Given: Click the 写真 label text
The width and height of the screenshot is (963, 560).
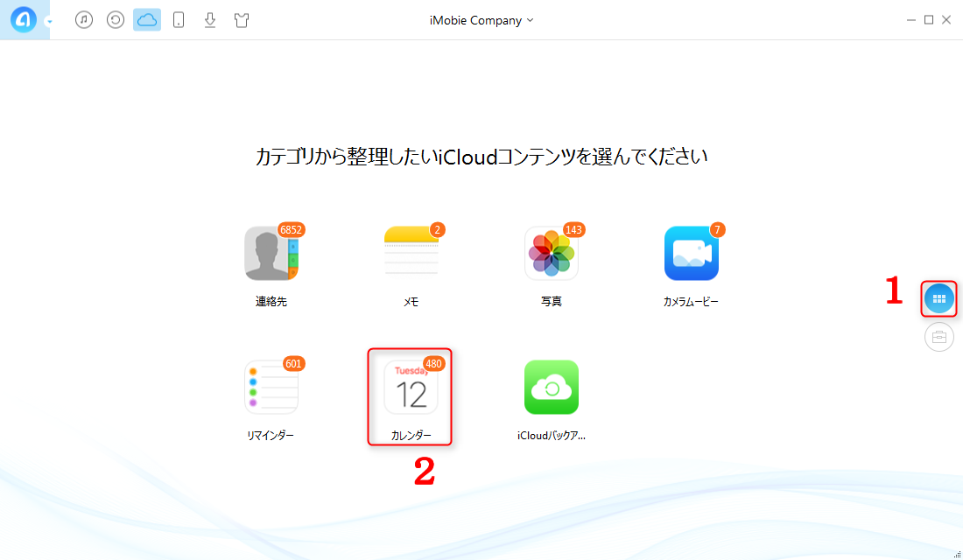Looking at the screenshot, I should [x=551, y=302].
